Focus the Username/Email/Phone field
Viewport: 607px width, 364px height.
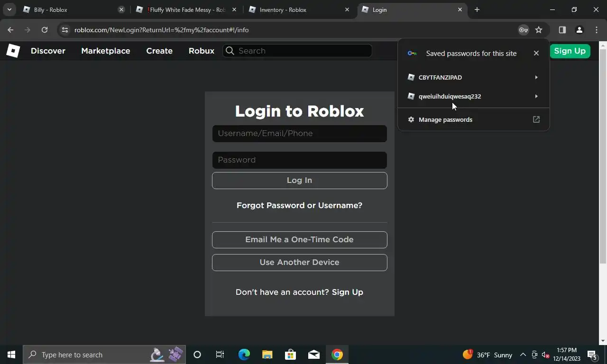300,133
